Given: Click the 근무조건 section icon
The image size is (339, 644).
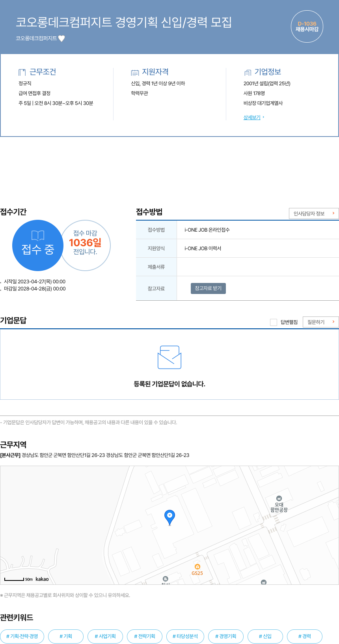Looking at the screenshot, I should coord(22,72).
